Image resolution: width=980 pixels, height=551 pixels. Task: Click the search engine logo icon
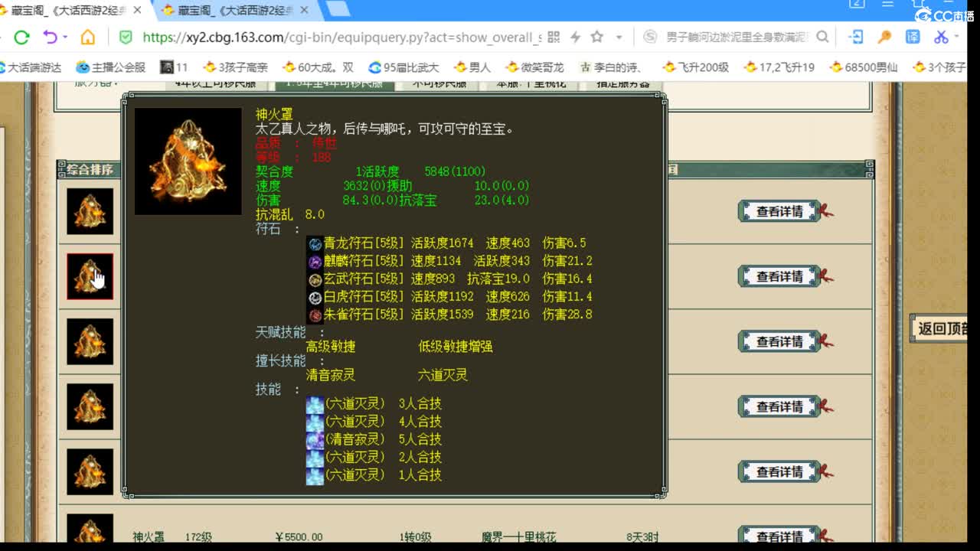click(650, 37)
